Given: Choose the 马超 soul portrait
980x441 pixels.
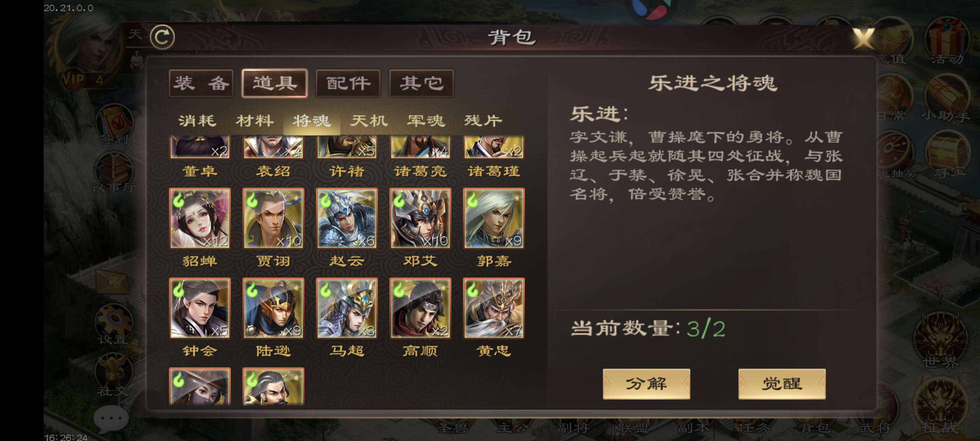Looking at the screenshot, I should [346, 308].
